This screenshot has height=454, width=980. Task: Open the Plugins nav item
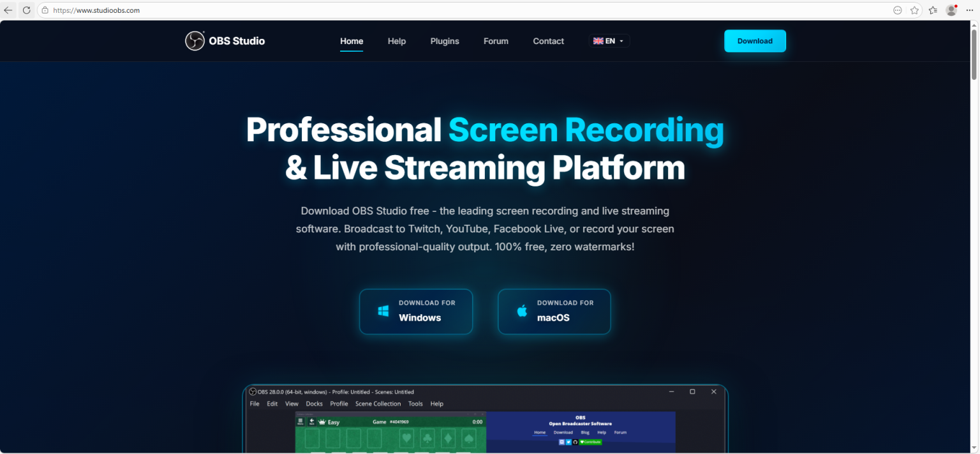(445, 41)
